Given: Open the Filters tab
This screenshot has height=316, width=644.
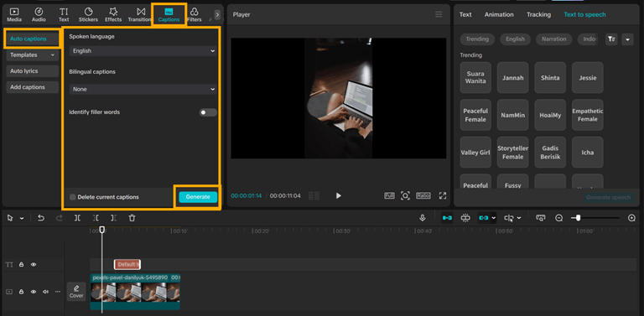Looking at the screenshot, I should tap(195, 15).
